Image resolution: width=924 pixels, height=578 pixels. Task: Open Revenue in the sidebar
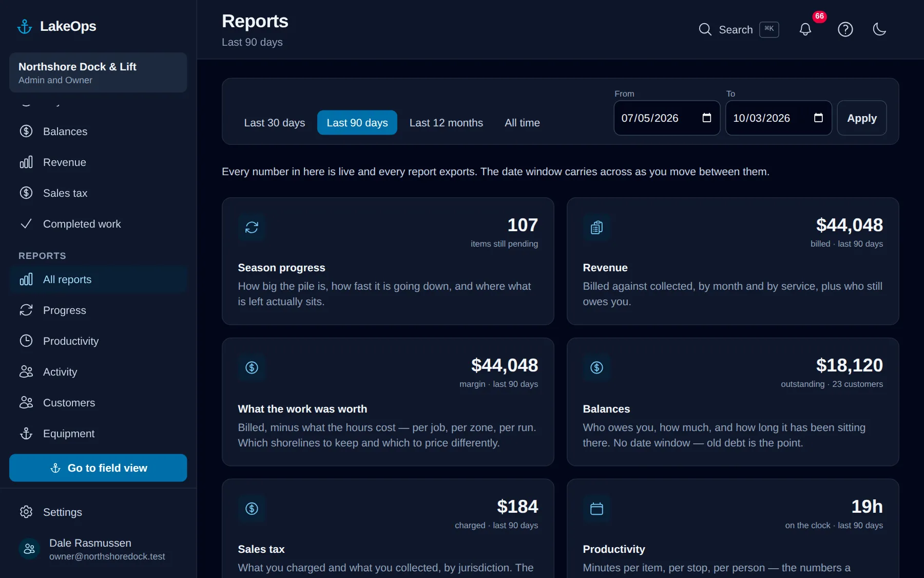tap(98, 162)
